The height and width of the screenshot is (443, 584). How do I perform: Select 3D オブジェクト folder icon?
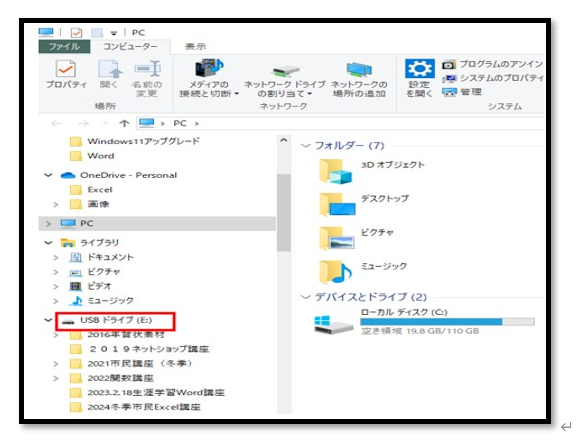tap(335, 171)
